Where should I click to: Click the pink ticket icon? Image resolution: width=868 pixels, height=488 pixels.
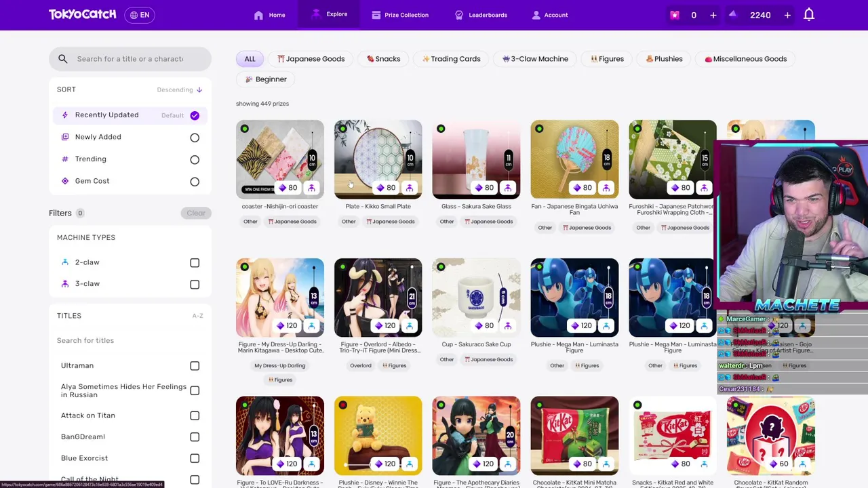675,15
